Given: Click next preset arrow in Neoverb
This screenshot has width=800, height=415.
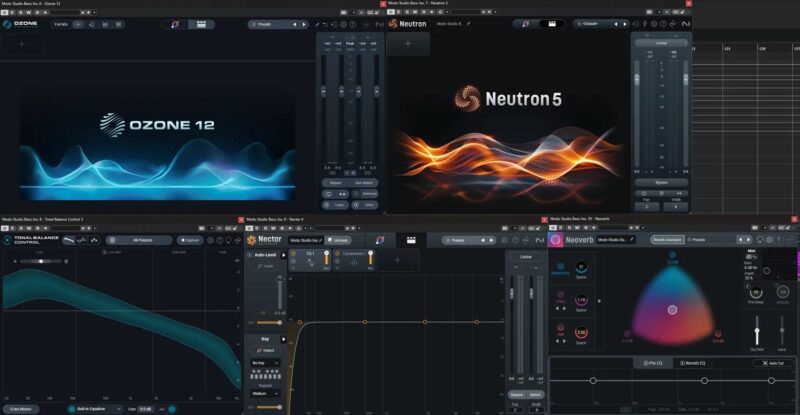Looking at the screenshot, I should coord(748,239).
